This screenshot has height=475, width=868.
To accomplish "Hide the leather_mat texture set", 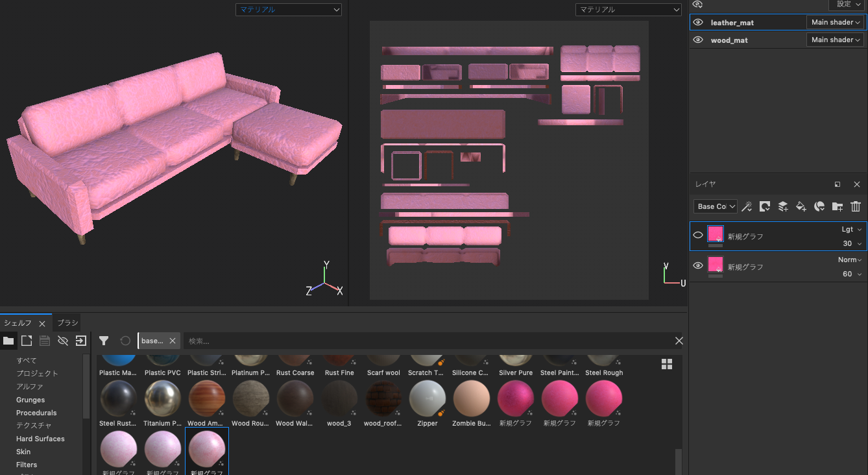I will (698, 22).
